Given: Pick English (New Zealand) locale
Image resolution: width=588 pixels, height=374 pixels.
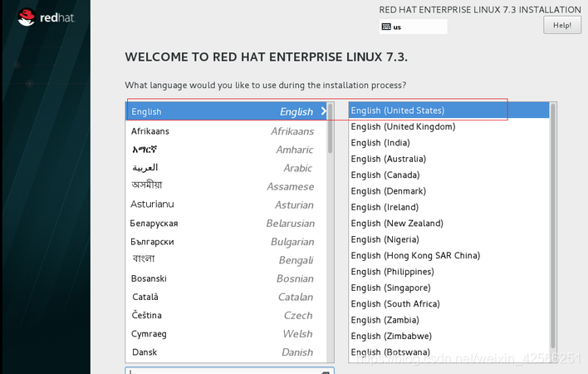Looking at the screenshot, I should point(449,224).
